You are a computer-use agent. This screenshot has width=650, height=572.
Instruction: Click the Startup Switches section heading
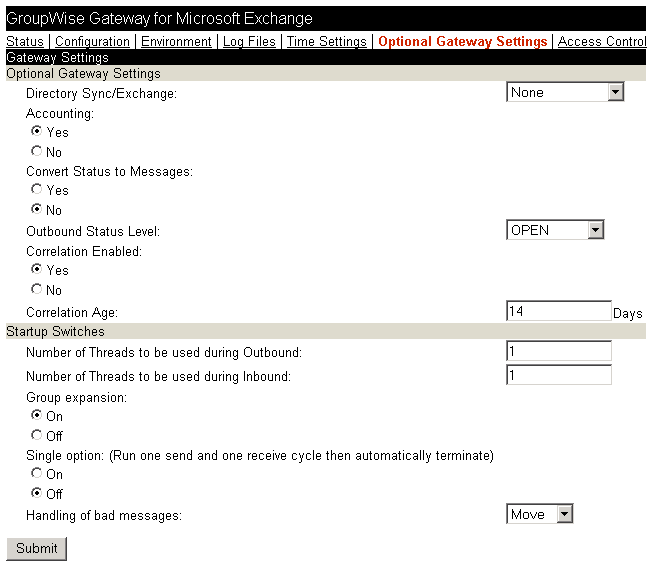click(56, 332)
